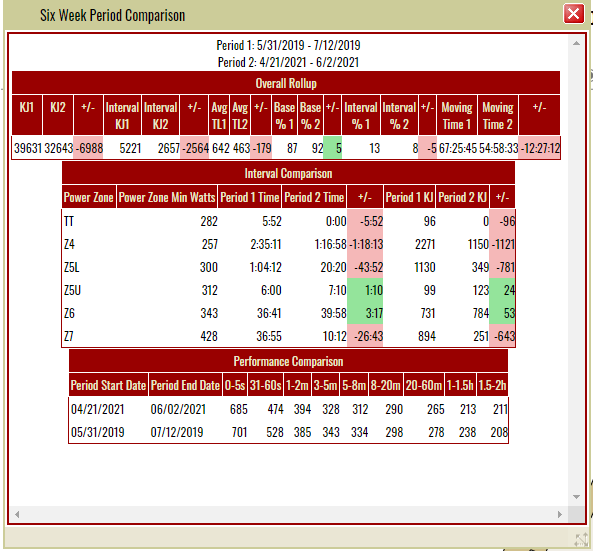
Task: Select the 04/21/2021 period start date
Action: coord(98,409)
